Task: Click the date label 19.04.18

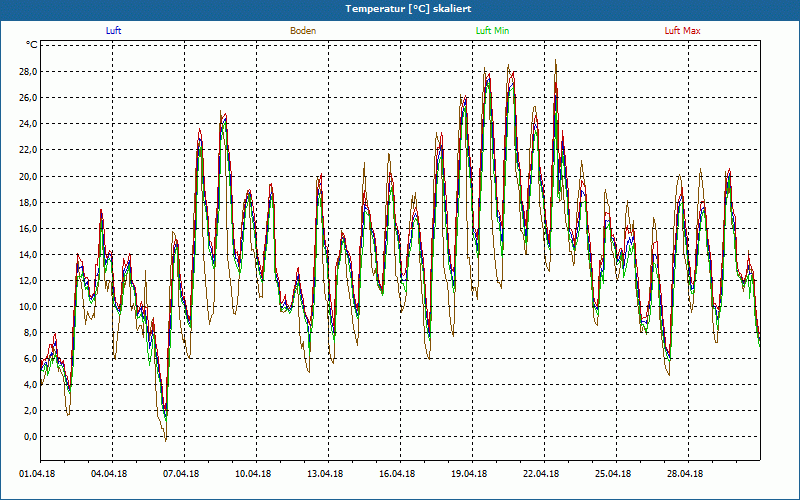Action: tap(469, 474)
